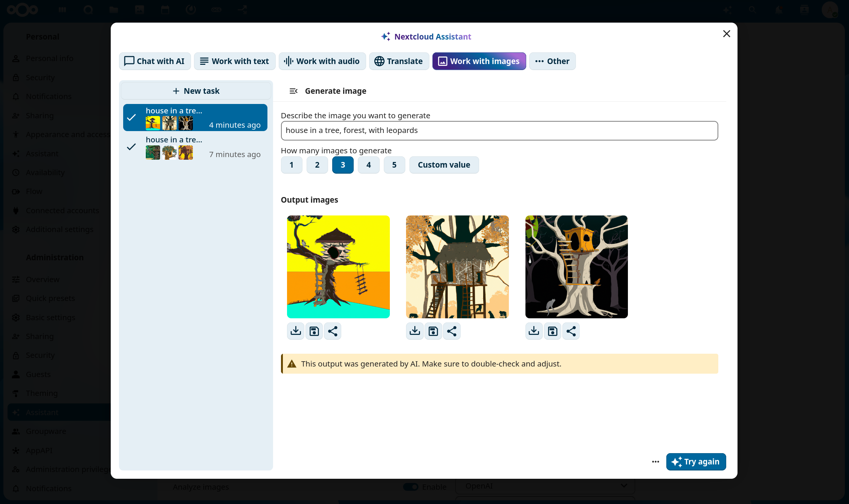
Task: Click the Try again button
Action: (696, 462)
